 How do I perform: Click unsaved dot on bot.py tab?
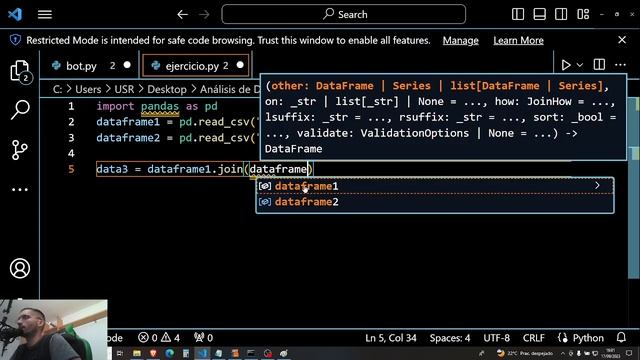tap(127, 65)
